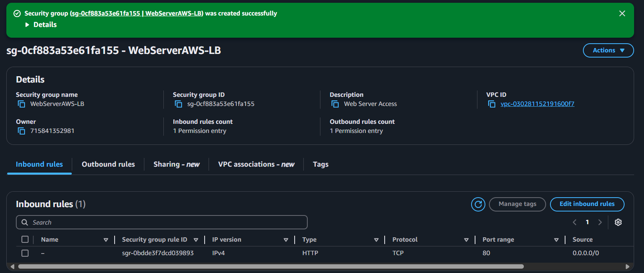The image size is (644, 273).
Task: Focus the inbound rules search field
Action: (162, 222)
